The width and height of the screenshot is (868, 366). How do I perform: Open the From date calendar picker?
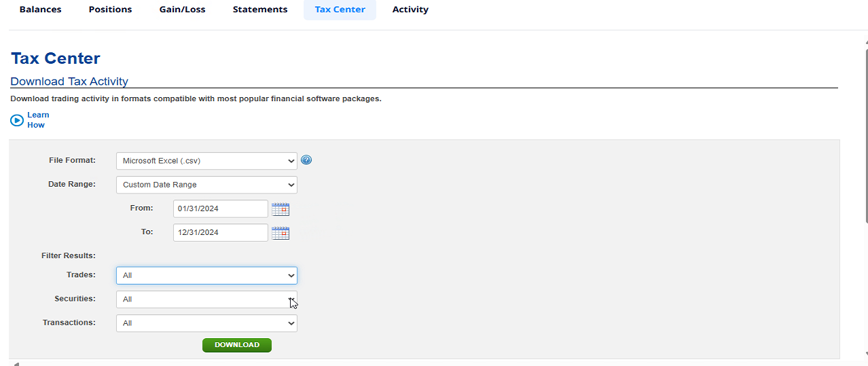click(x=281, y=209)
